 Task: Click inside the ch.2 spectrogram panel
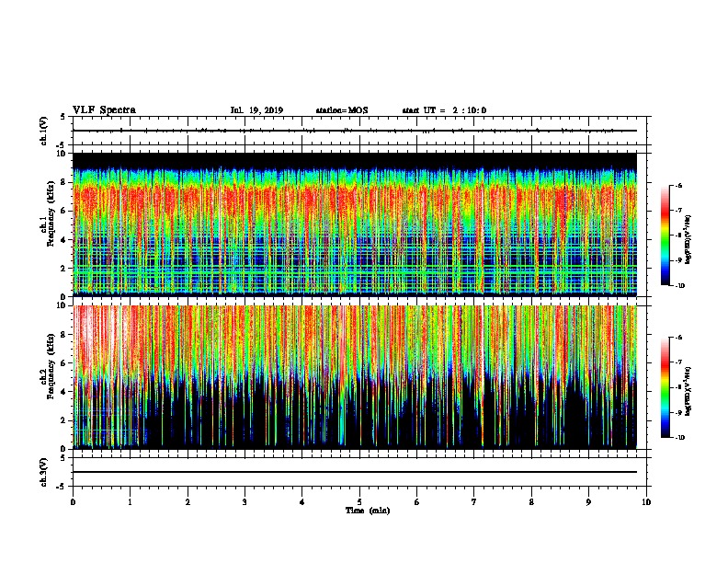(355, 377)
